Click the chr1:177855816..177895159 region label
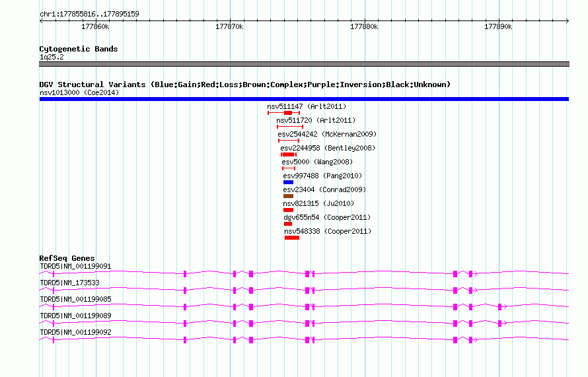 89,15
